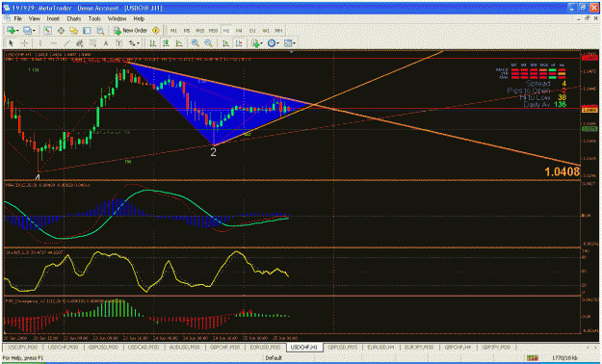Switch chart to W1 timeframe

click(265, 31)
